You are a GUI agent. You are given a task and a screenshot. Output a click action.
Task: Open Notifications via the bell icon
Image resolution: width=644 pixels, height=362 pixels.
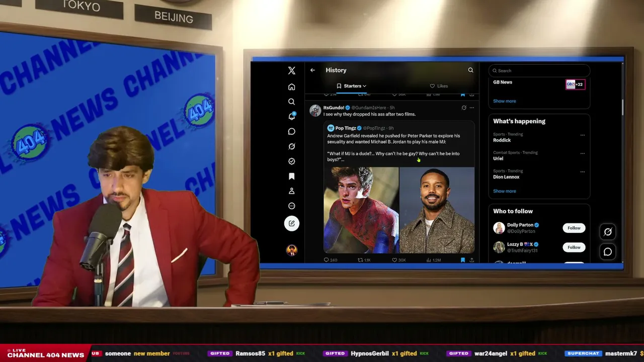click(292, 116)
